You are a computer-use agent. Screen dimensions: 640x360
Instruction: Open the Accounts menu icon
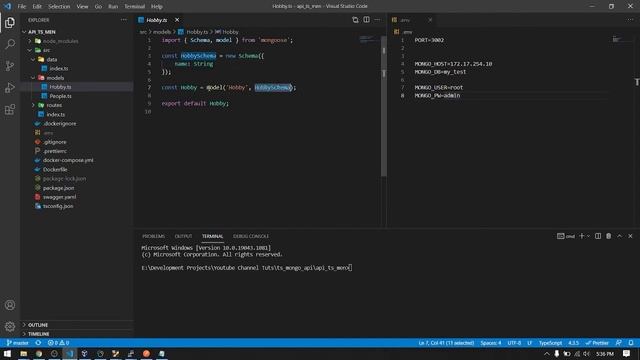(10, 305)
